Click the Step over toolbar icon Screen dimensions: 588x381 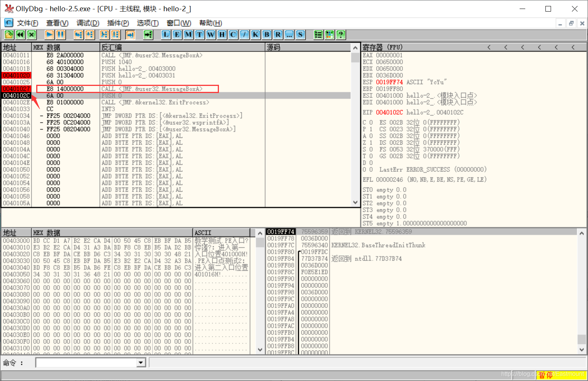click(x=90, y=35)
